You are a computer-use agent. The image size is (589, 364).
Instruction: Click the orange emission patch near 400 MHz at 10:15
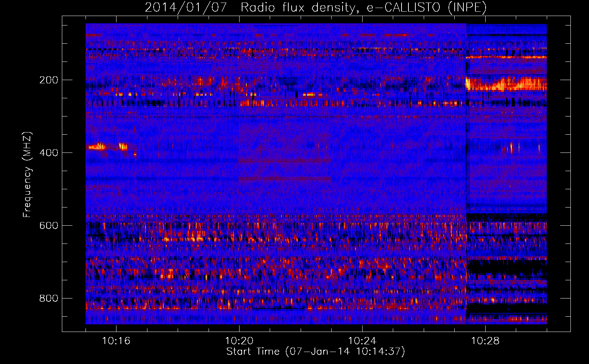[x=97, y=147]
